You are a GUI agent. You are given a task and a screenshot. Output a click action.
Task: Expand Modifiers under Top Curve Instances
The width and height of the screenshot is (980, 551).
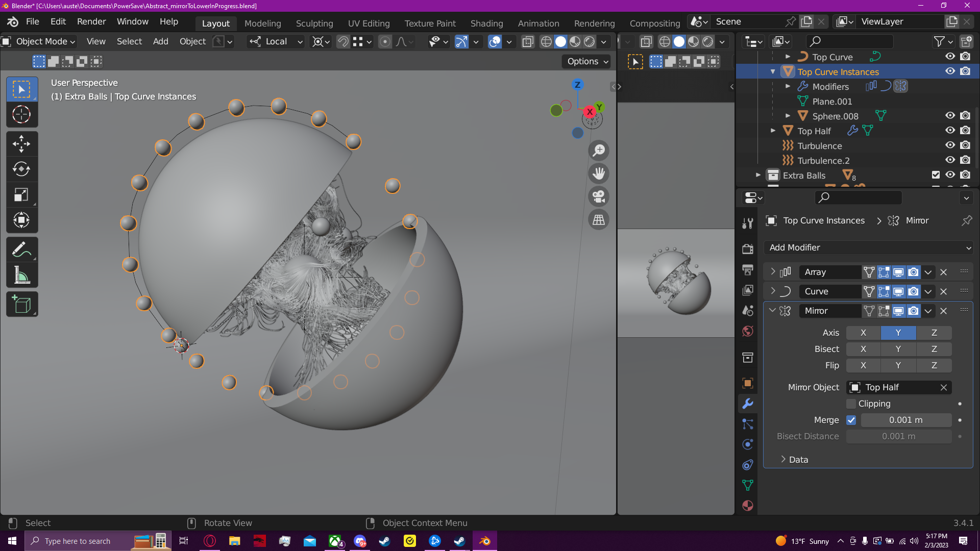click(x=787, y=86)
